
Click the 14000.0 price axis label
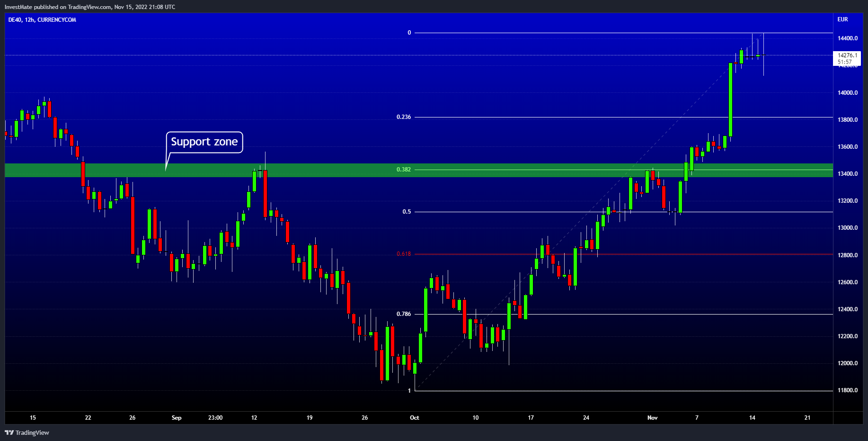848,93
